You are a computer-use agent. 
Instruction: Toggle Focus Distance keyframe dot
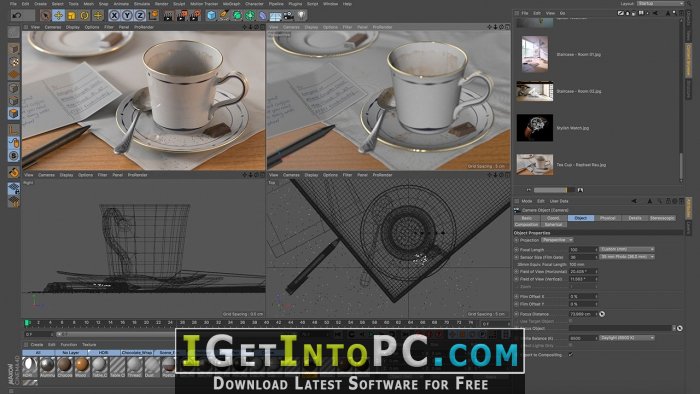(x=517, y=314)
